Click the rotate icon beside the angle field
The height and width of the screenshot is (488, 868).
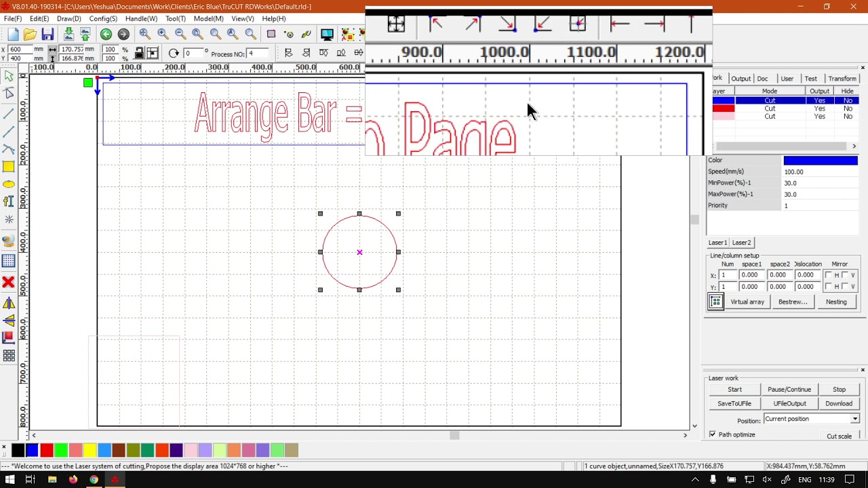pos(174,53)
